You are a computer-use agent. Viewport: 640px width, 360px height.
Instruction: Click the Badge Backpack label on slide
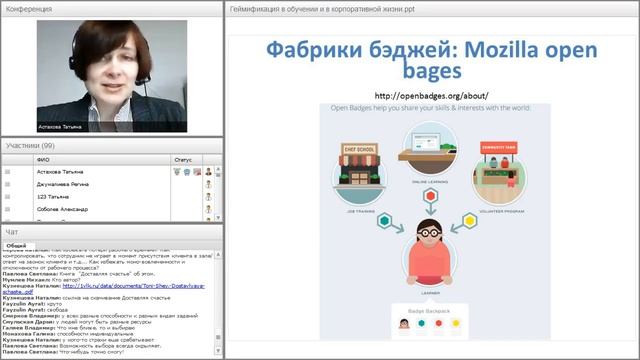click(x=429, y=311)
